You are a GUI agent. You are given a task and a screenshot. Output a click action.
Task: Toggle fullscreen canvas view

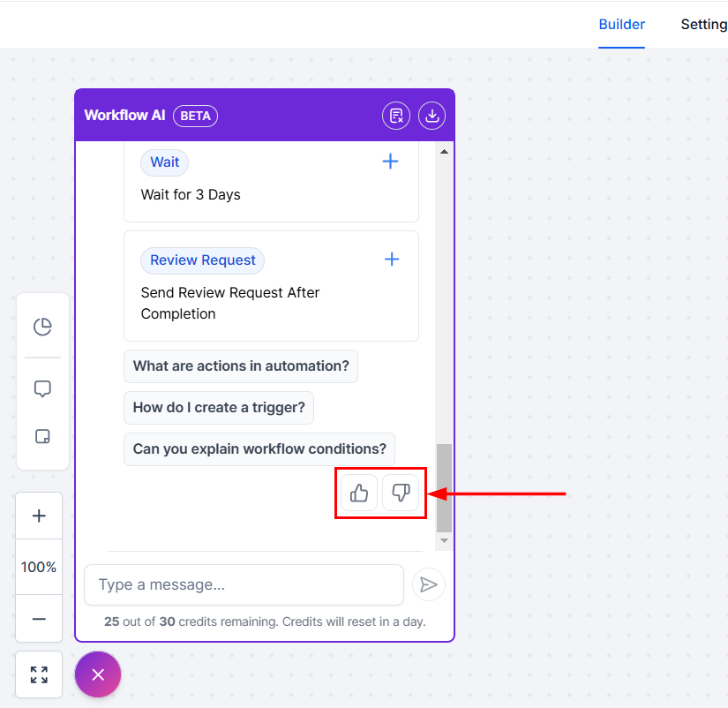coord(39,674)
